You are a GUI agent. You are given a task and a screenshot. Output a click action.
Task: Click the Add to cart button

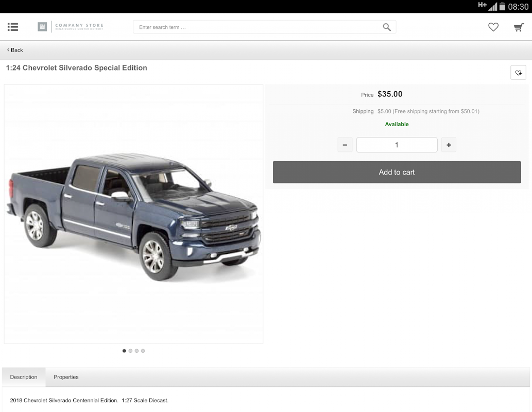point(397,172)
